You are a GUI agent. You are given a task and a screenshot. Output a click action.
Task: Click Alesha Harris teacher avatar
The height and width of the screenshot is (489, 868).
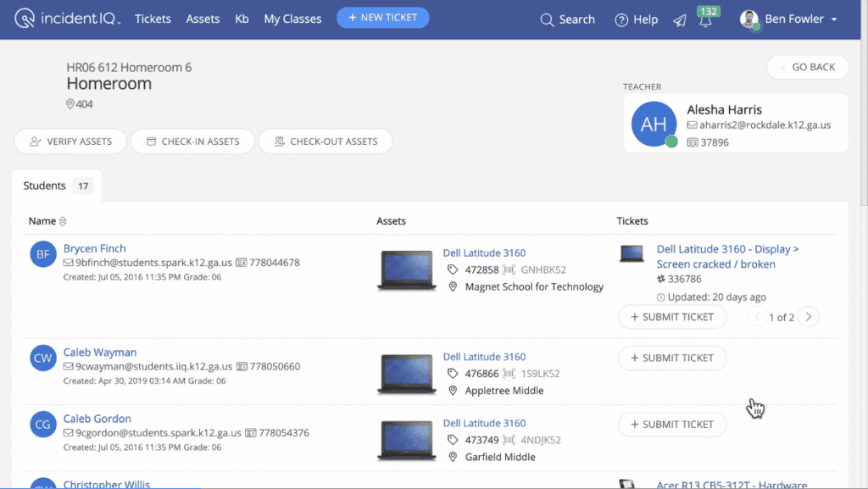coord(654,125)
